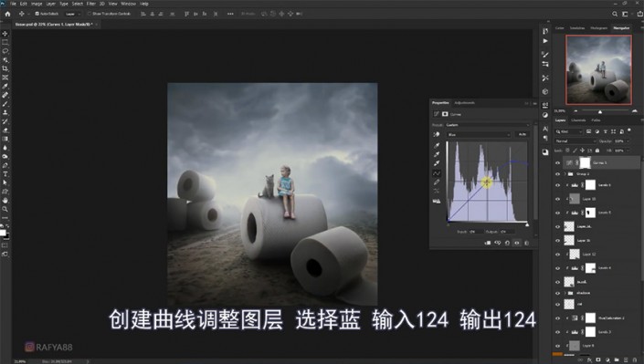Select the Lasso tool

pos(5,51)
